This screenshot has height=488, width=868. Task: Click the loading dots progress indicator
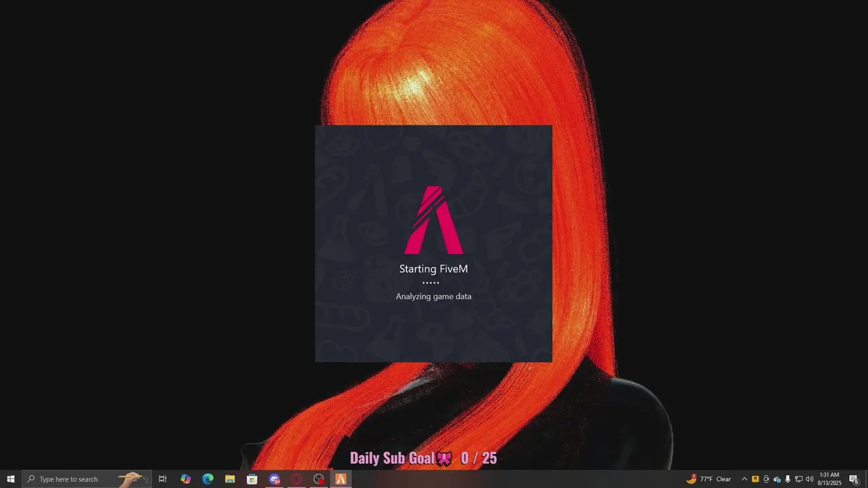[x=431, y=283]
